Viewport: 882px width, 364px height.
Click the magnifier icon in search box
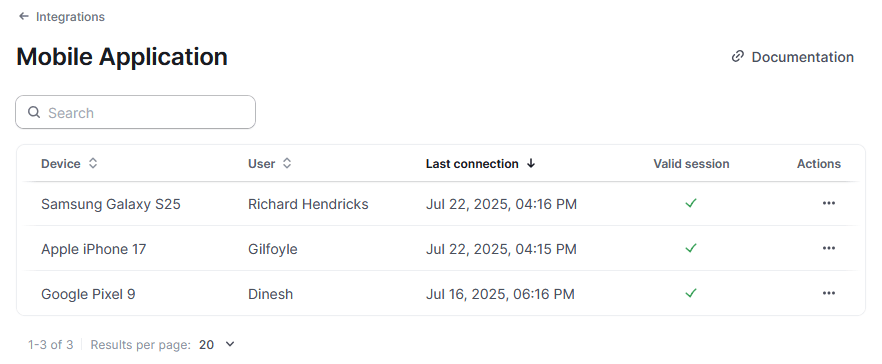pyautogui.click(x=34, y=113)
